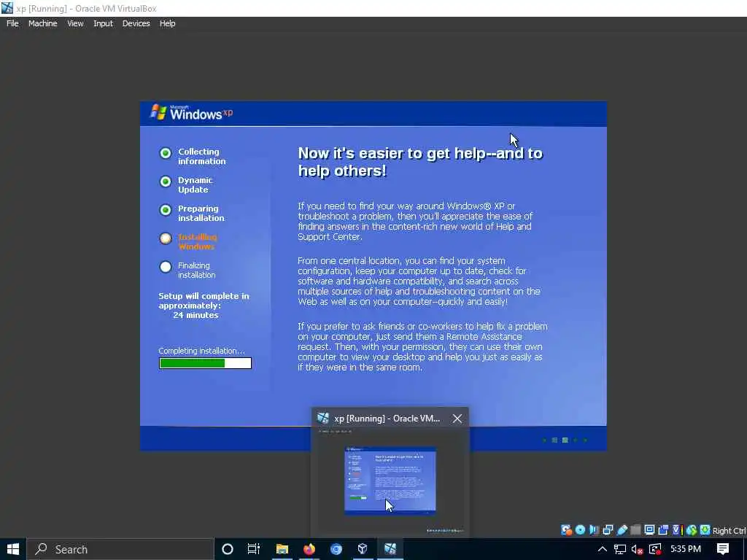This screenshot has height=560, width=747.
Task: Click the USB devices status icon
Action: (622, 530)
